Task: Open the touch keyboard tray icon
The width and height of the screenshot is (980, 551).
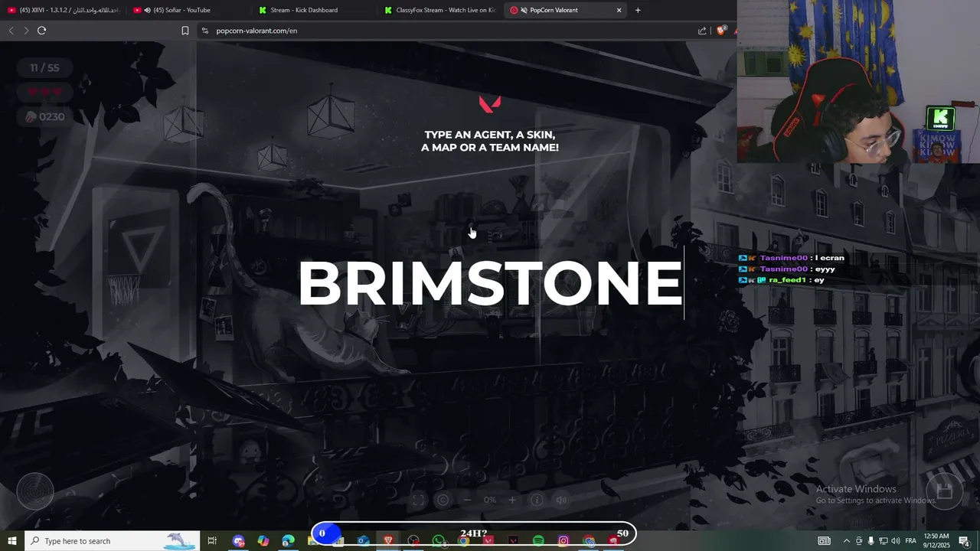Action: pyautogui.click(x=825, y=541)
